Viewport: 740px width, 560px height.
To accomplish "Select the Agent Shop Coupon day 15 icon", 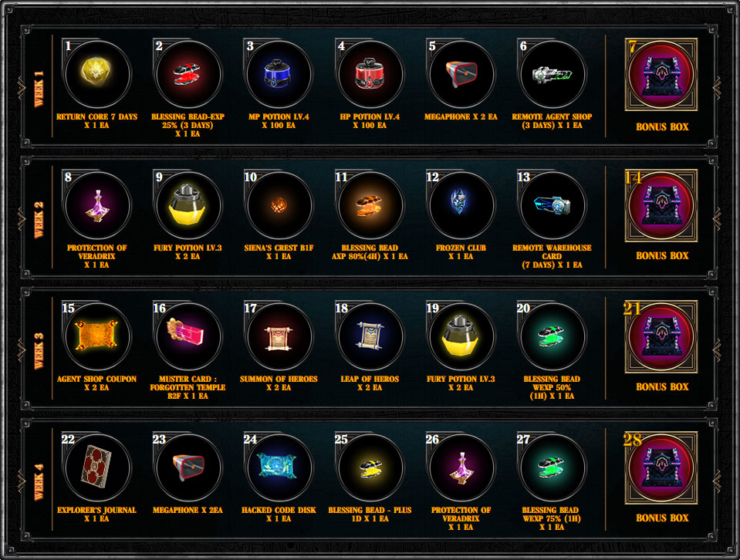I will [96, 336].
